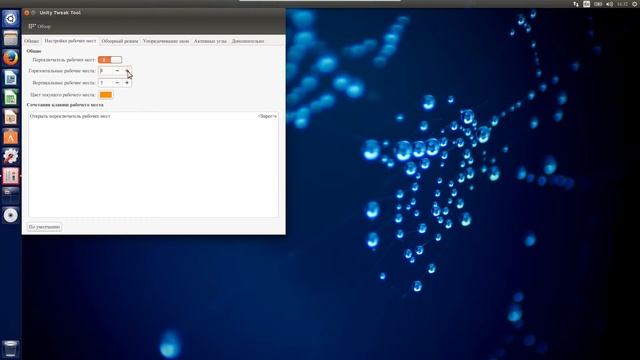Open the network indicator in the top panel

576,4
